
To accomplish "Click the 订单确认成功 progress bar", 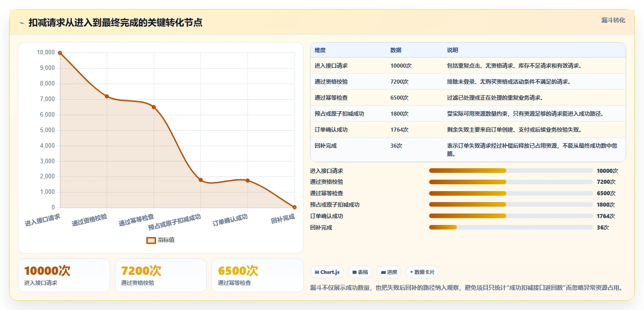I will (x=511, y=216).
